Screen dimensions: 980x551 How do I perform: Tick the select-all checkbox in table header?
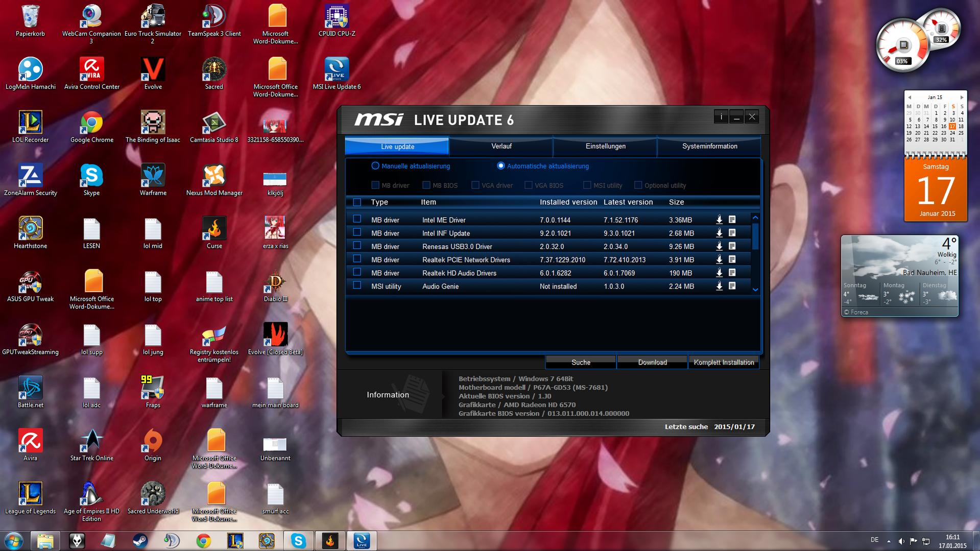[357, 202]
